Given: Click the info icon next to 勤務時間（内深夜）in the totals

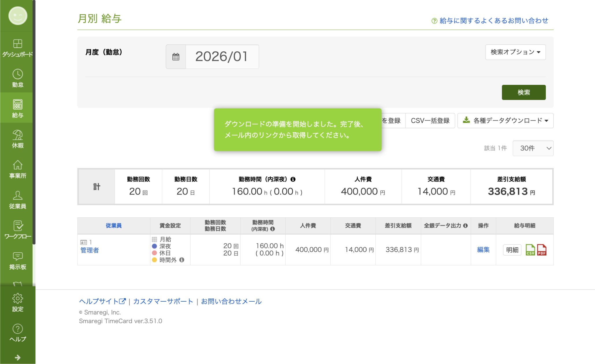Looking at the screenshot, I should (293, 179).
